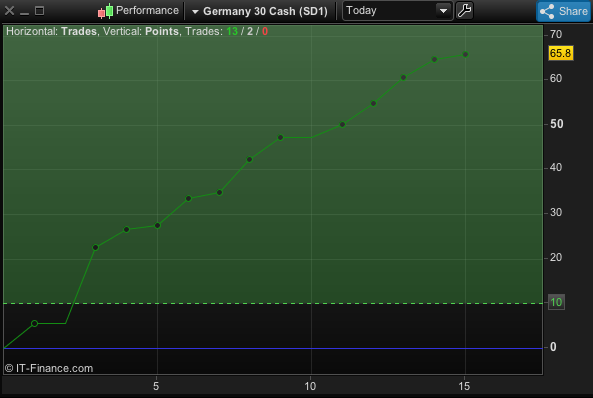
Task: Open the Today period dropdown
Action: coord(397,11)
